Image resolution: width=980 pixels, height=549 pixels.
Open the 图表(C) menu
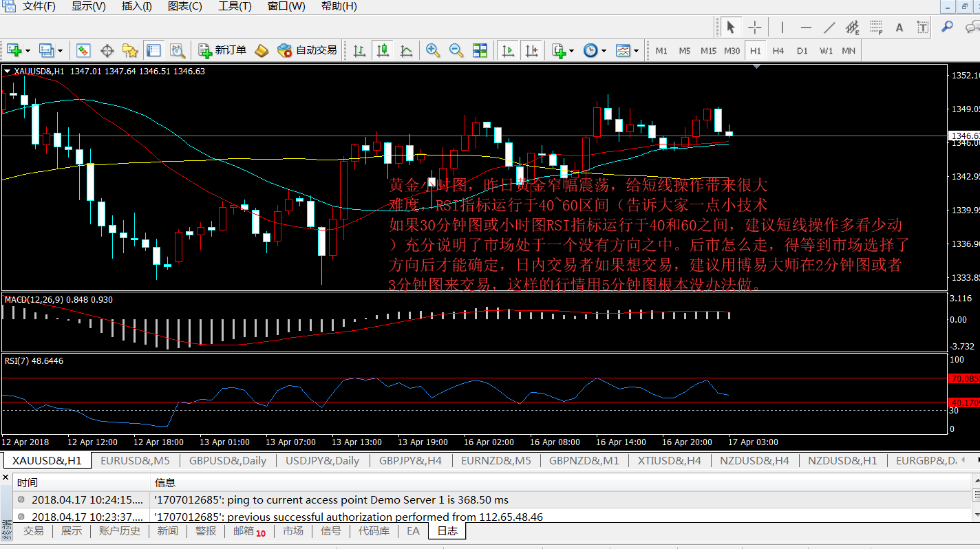185,6
